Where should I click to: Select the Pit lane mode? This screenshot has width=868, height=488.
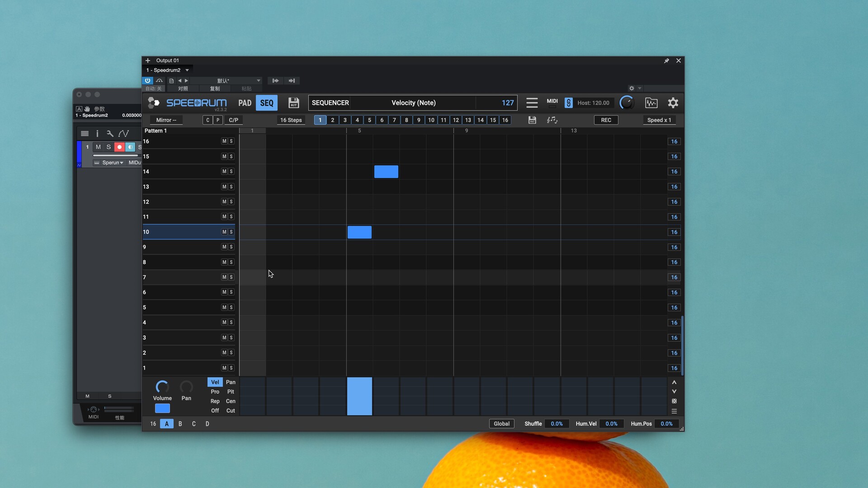tap(231, 392)
